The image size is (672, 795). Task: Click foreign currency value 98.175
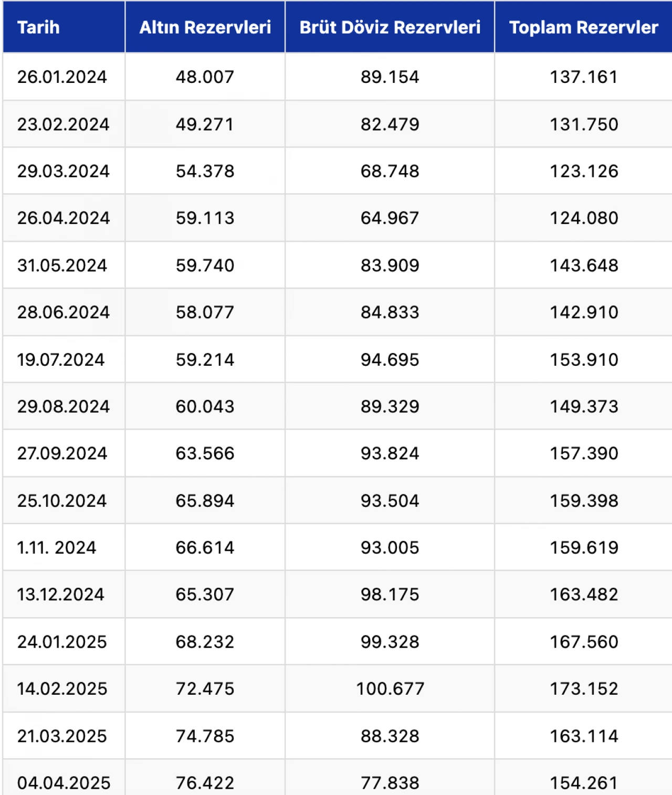[390, 595]
